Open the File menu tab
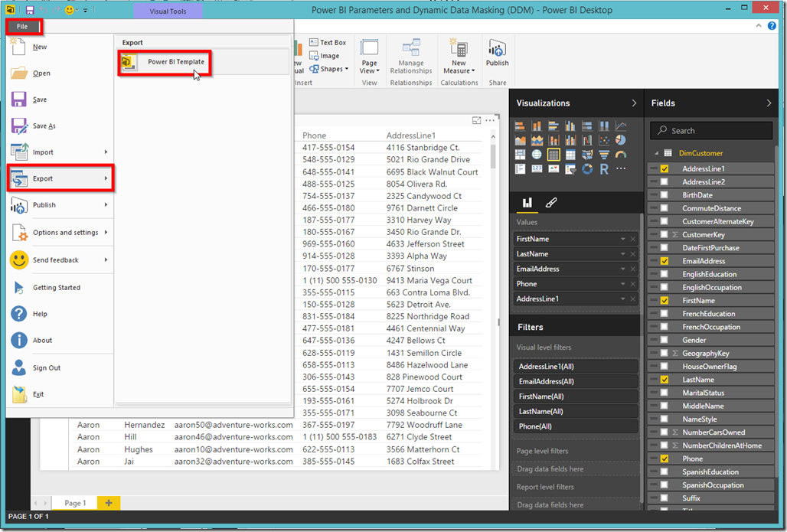Screen dimensions: 787x532 (x=23, y=26)
